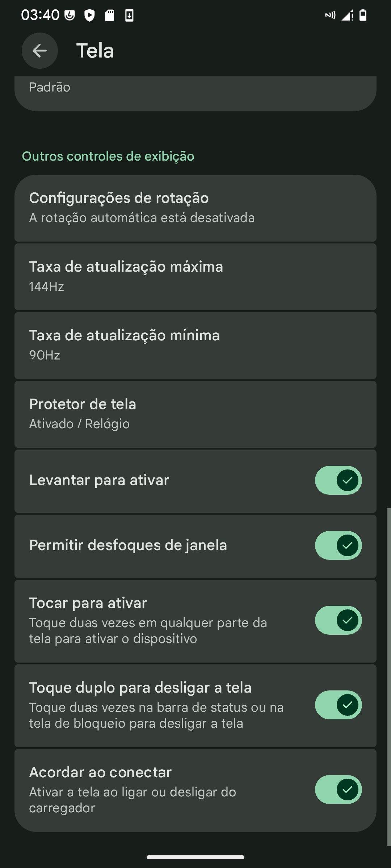Tap the status bar clock showing 03:40
Screen dimensions: 391x868
coord(40,15)
